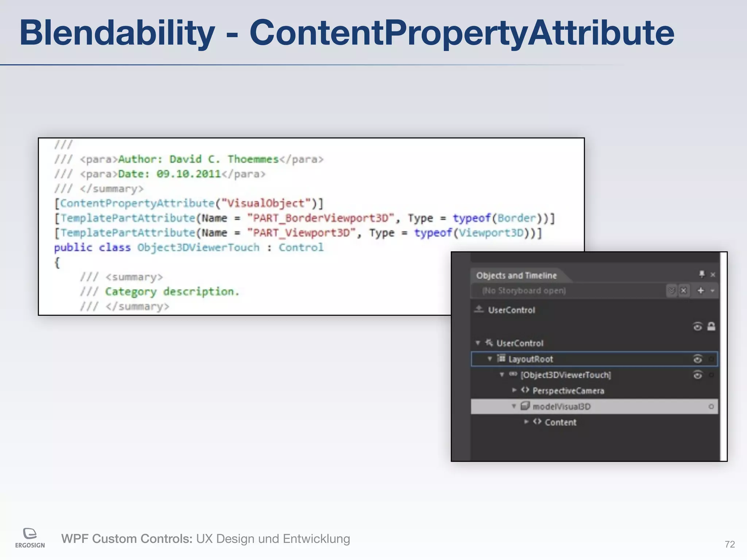Expand the Content node
Screen dimensions: 747x560
pos(526,421)
